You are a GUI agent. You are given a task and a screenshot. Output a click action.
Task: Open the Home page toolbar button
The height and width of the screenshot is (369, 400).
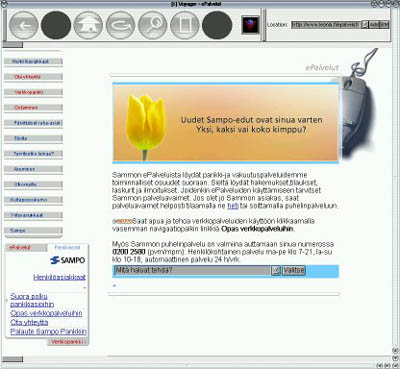pyautogui.click(x=88, y=25)
